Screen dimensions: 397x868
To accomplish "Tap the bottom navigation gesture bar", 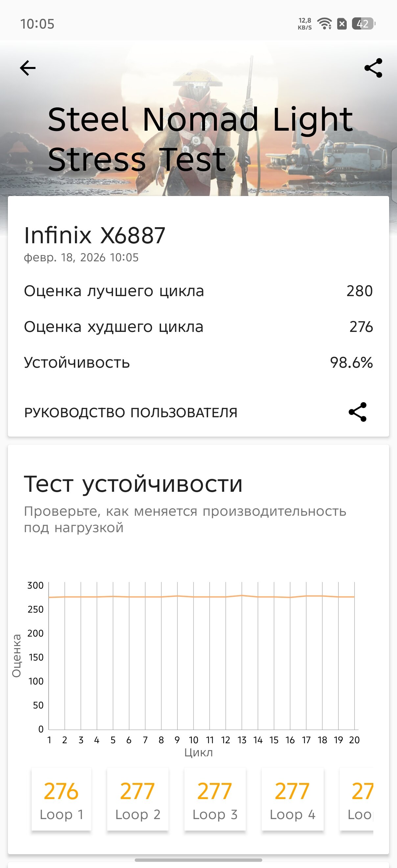I will point(198,860).
